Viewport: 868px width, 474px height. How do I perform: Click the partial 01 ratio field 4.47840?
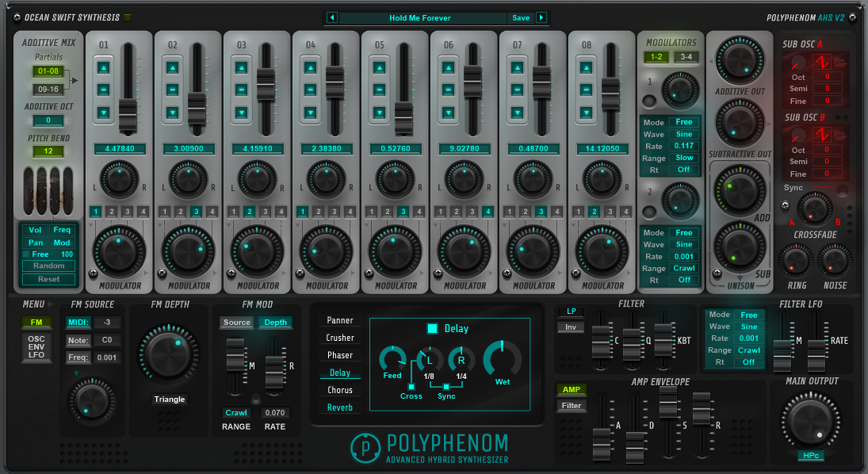(x=120, y=148)
